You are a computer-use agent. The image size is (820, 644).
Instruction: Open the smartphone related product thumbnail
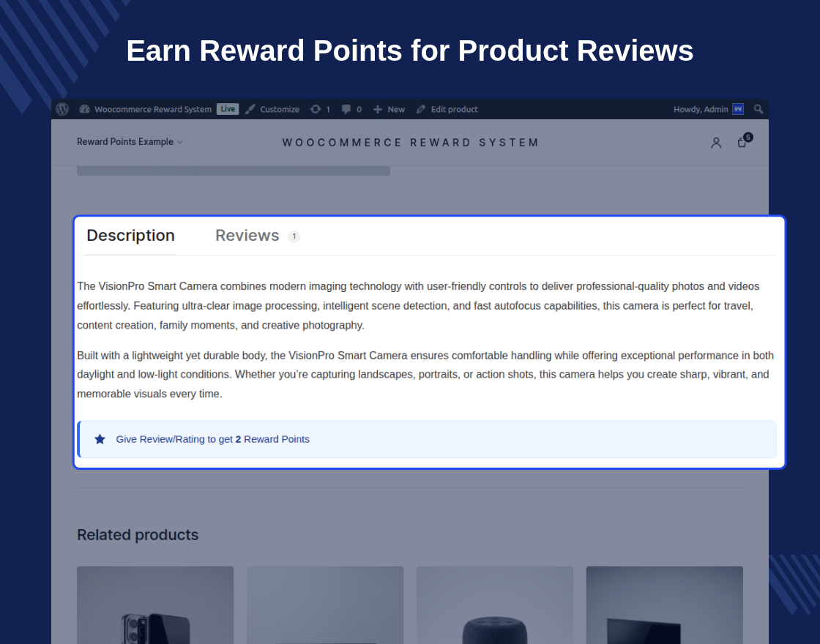click(x=155, y=604)
